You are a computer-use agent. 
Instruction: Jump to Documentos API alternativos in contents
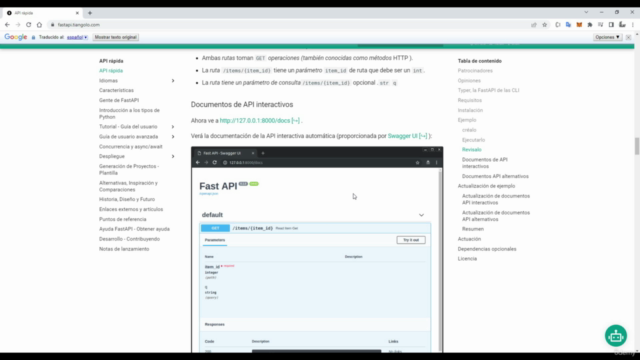coord(495,176)
